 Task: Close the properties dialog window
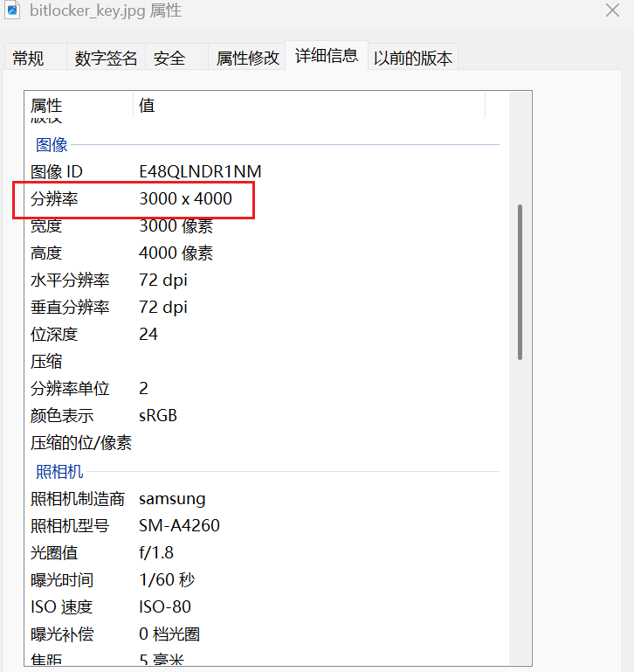(613, 10)
